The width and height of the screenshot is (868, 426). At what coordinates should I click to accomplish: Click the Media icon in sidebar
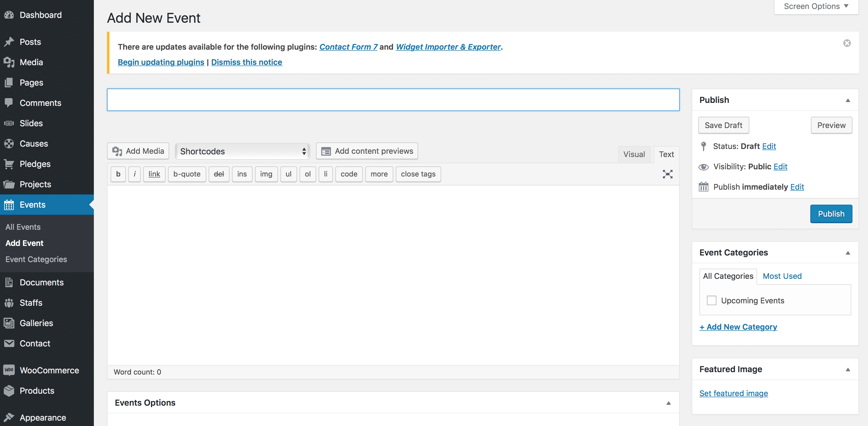9,63
